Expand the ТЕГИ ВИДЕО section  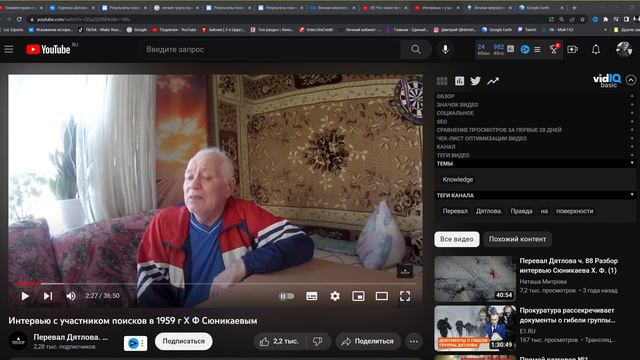pos(535,156)
